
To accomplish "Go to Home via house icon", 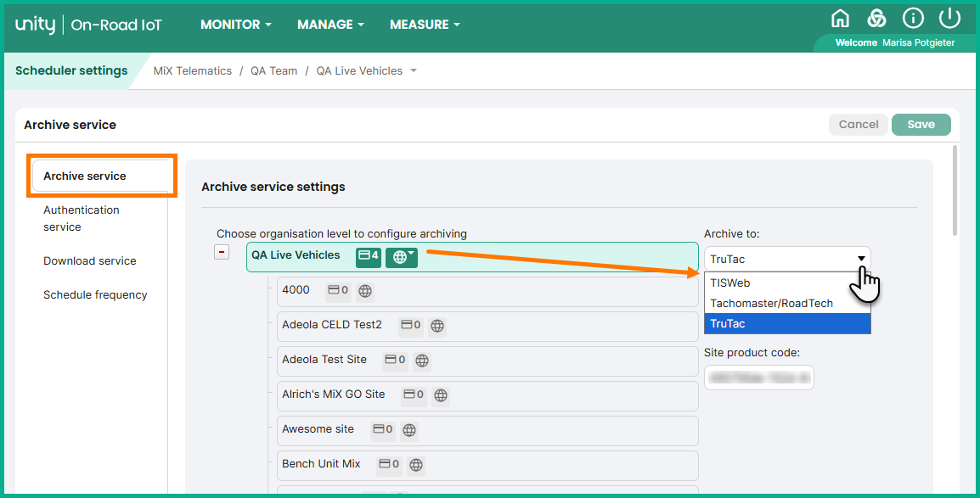I will point(840,19).
